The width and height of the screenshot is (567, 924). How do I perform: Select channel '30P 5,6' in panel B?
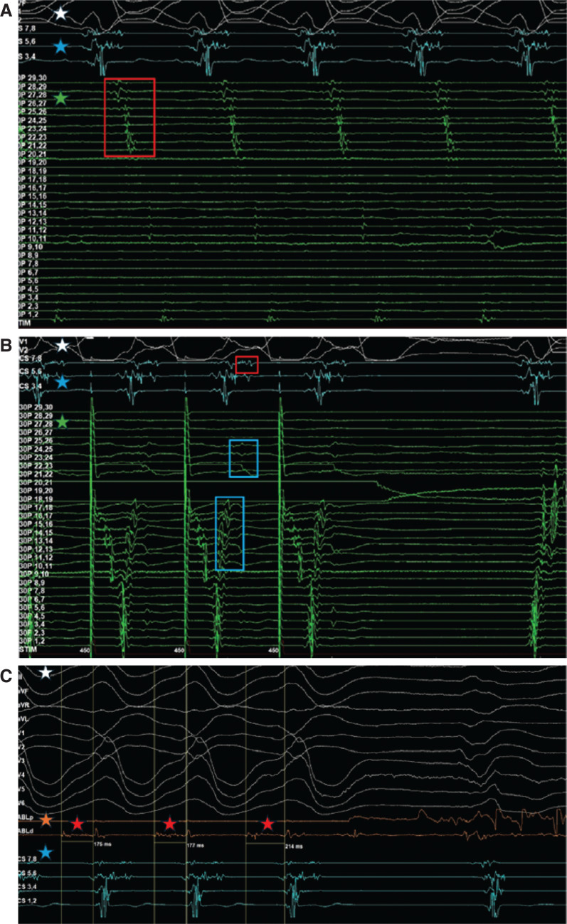pyautogui.click(x=31, y=607)
